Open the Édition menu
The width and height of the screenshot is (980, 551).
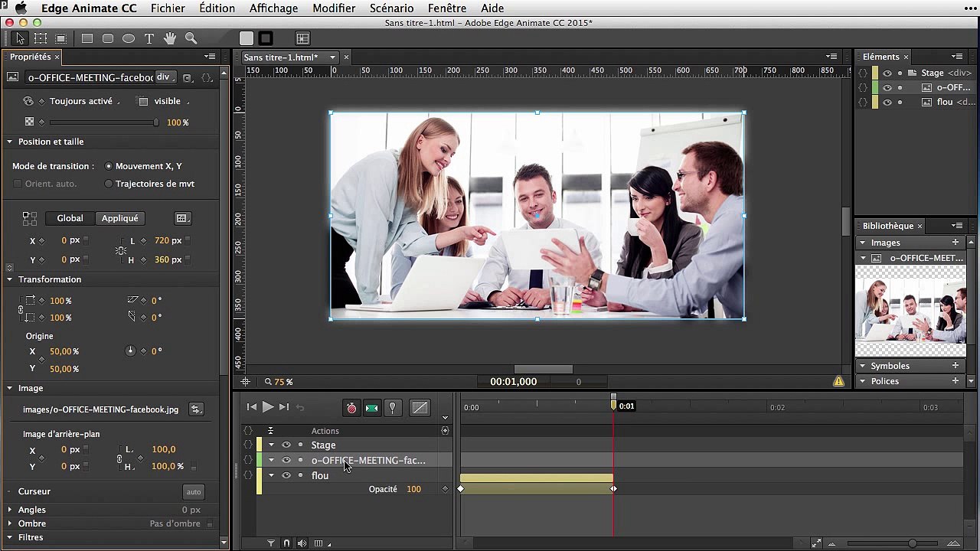[x=217, y=8]
